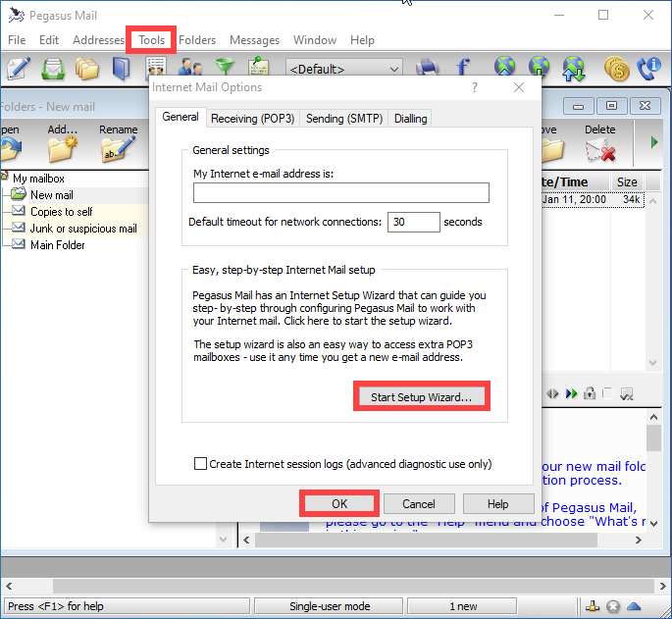Screen dimensions: 672x619
Task: Open the File menu
Action: coord(17,40)
